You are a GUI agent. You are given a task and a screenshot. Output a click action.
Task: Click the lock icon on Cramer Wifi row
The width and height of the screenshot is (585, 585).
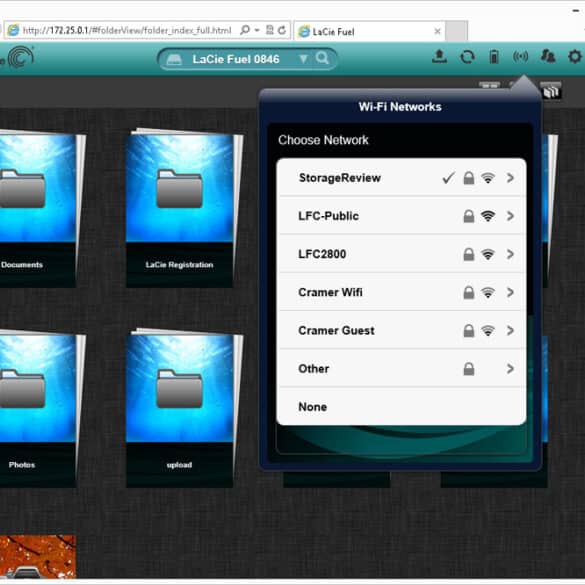click(469, 292)
